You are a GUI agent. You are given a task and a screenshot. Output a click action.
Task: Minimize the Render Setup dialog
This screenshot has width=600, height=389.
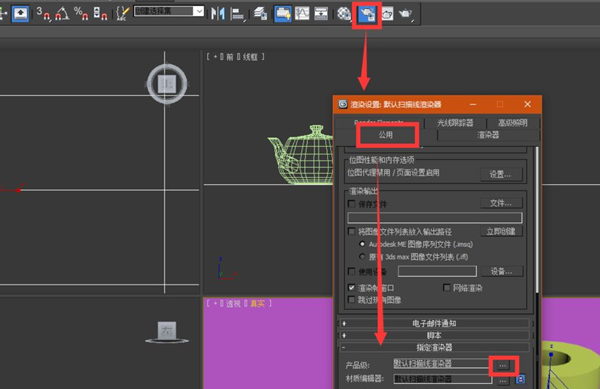coord(473,104)
